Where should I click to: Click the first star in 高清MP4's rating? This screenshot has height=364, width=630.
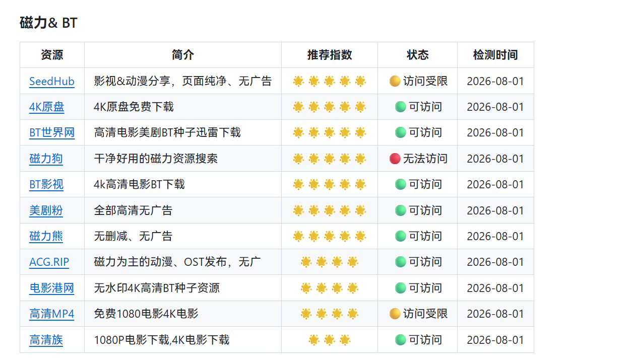306,314
